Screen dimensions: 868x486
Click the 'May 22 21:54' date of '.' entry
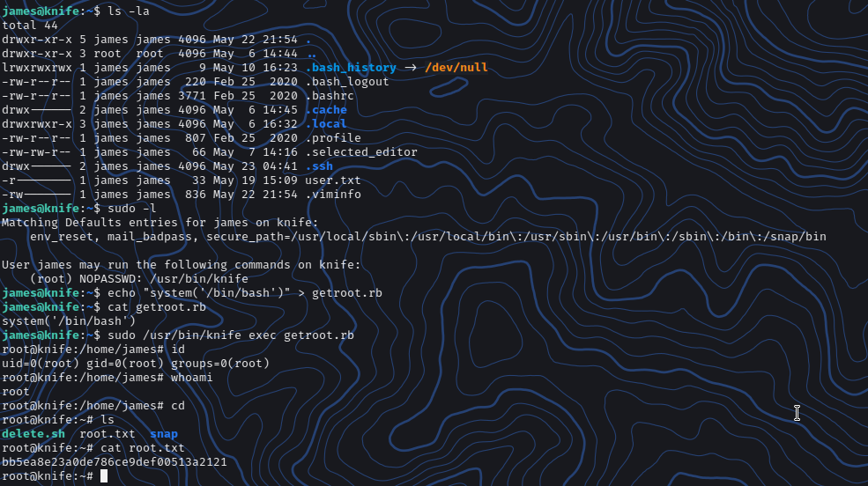coord(256,40)
